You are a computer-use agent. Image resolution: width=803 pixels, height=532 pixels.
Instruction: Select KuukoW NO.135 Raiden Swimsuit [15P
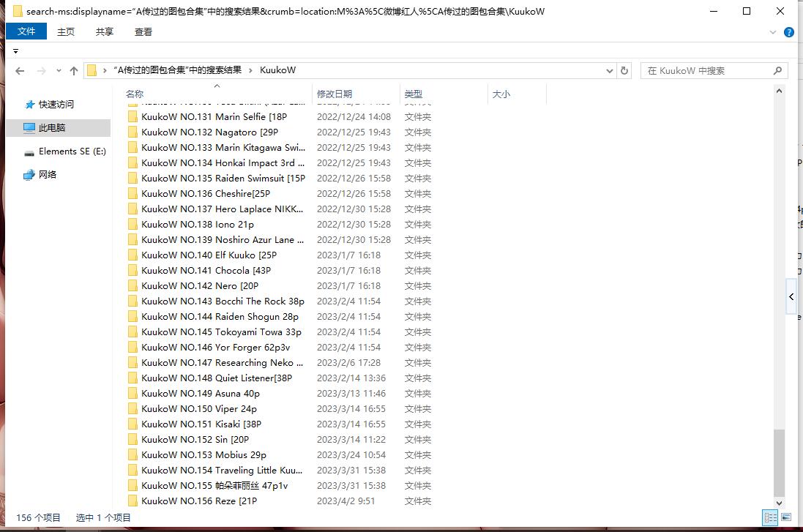click(223, 178)
